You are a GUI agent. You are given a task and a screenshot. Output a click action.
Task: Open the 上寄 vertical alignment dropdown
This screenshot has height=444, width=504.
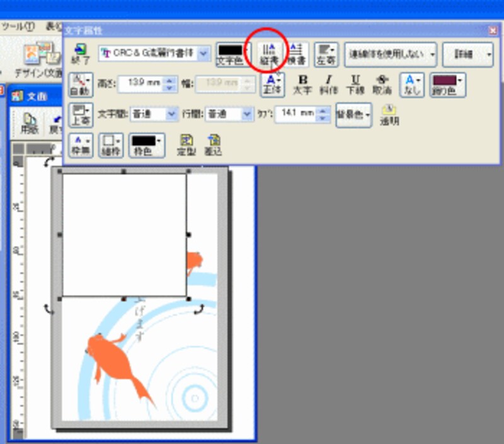coord(81,115)
